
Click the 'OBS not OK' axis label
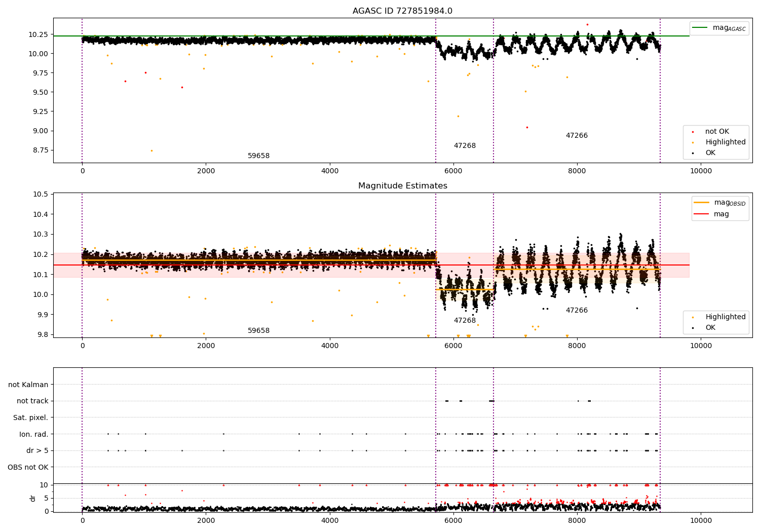[x=28, y=468]
